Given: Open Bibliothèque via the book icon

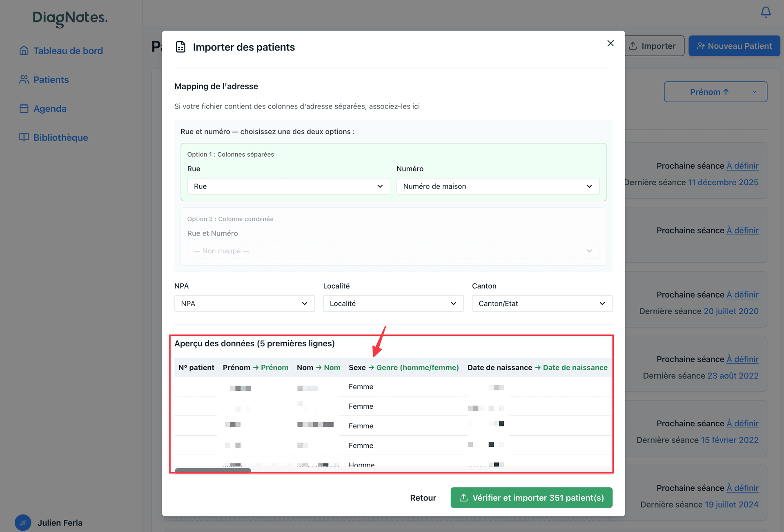Looking at the screenshot, I should tap(24, 137).
